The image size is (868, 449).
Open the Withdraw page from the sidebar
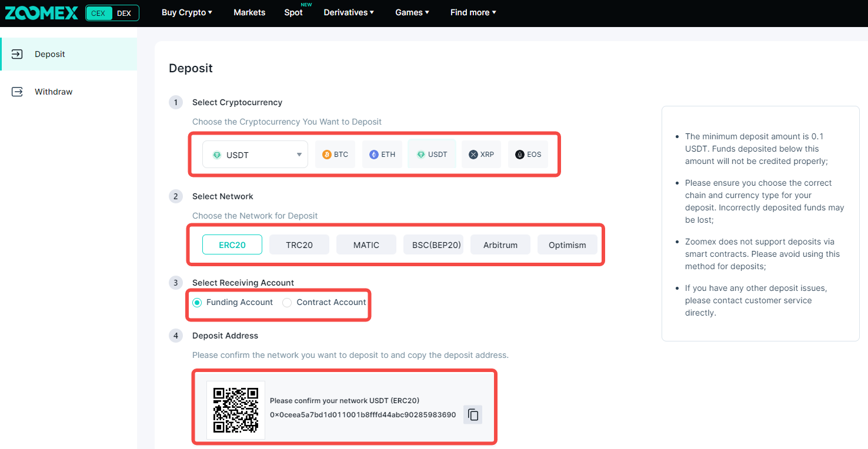[x=54, y=92]
